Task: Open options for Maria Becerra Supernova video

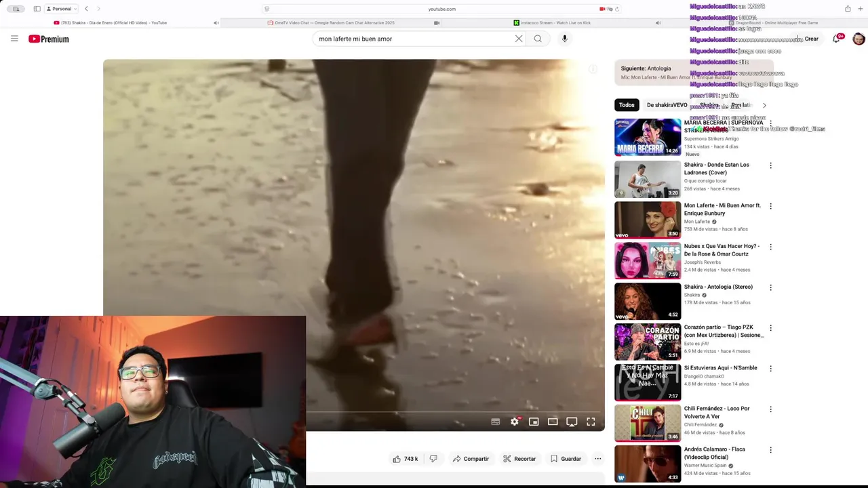Action: point(770,124)
